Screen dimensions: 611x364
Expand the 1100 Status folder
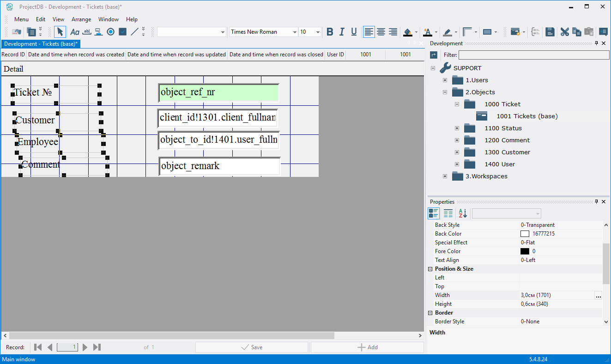457,128
